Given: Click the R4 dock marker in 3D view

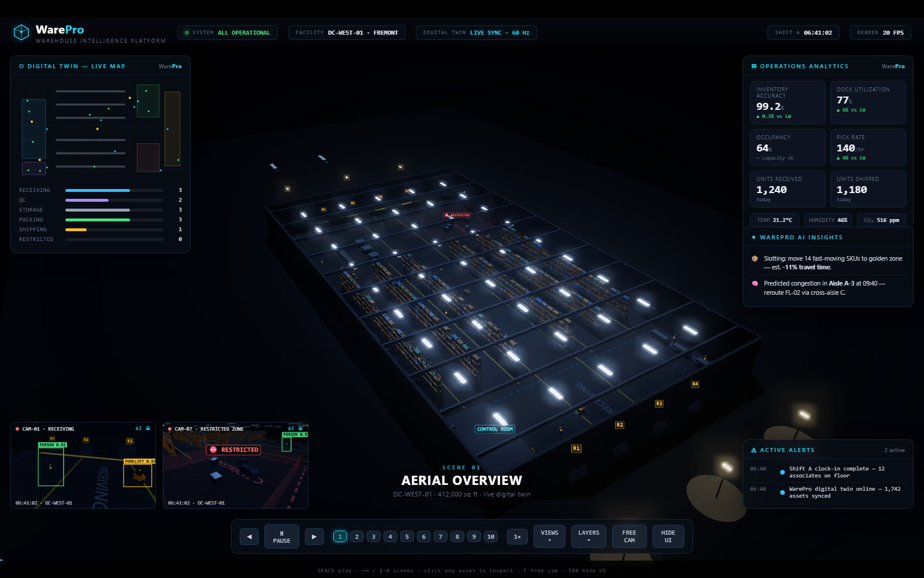Looking at the screenshot, I should click(695, 384).
